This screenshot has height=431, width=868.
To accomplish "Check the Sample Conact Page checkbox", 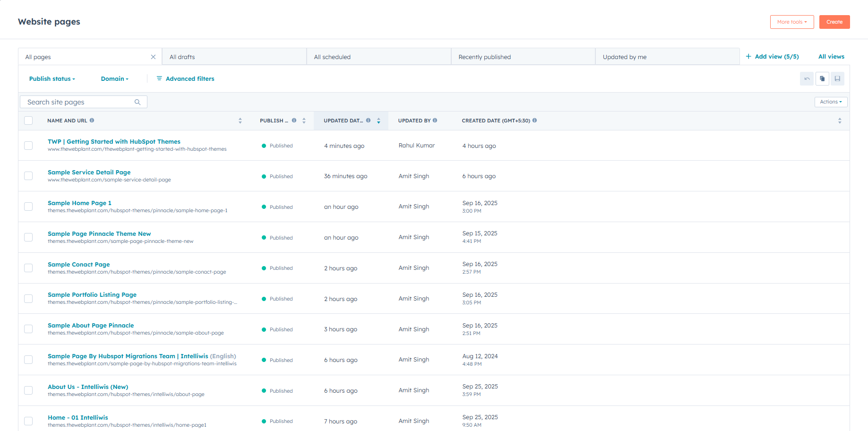I will (28, 268).
